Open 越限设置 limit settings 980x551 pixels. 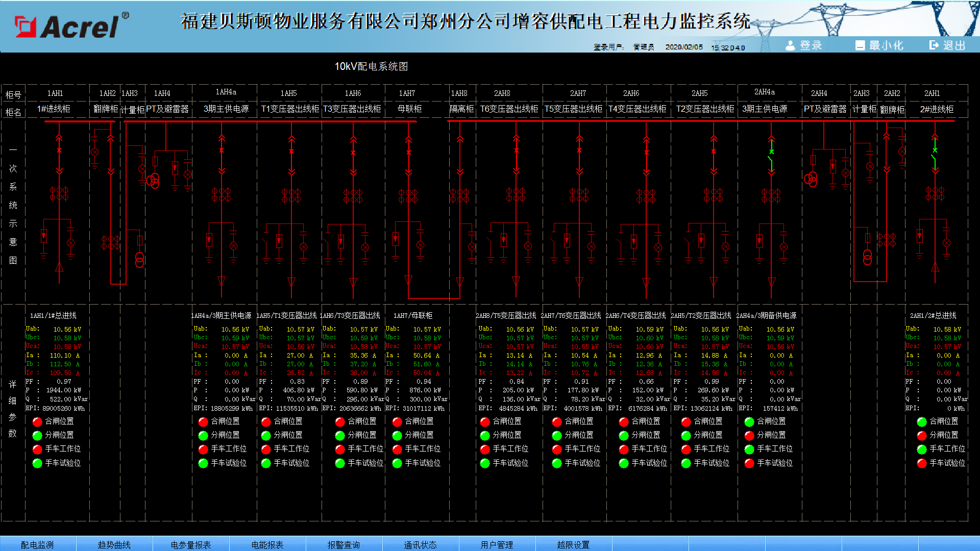tap(573, 544)
